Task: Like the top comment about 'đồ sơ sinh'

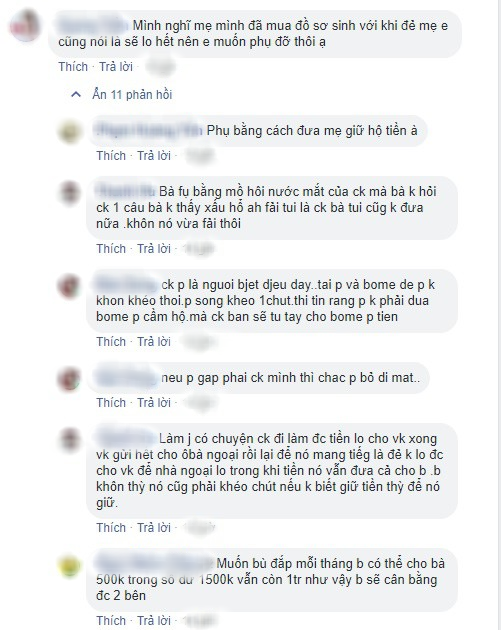Action: point(73,67)
